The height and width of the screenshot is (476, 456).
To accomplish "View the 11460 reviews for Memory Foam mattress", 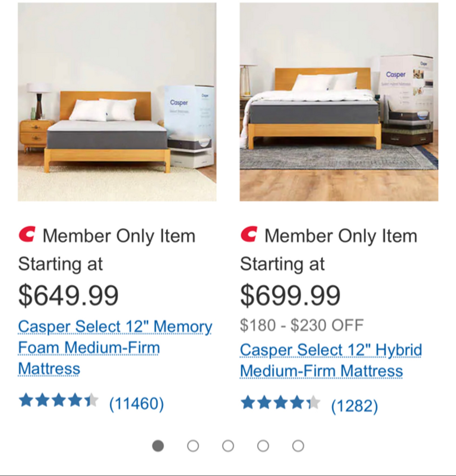I will click(136, 404).
